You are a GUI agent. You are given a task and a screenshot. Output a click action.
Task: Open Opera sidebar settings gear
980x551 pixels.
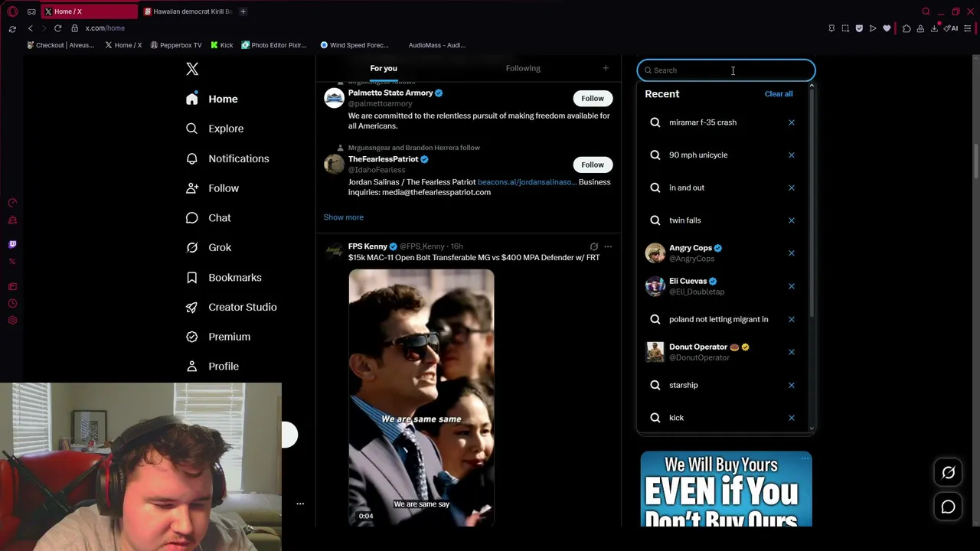(12, 321)
